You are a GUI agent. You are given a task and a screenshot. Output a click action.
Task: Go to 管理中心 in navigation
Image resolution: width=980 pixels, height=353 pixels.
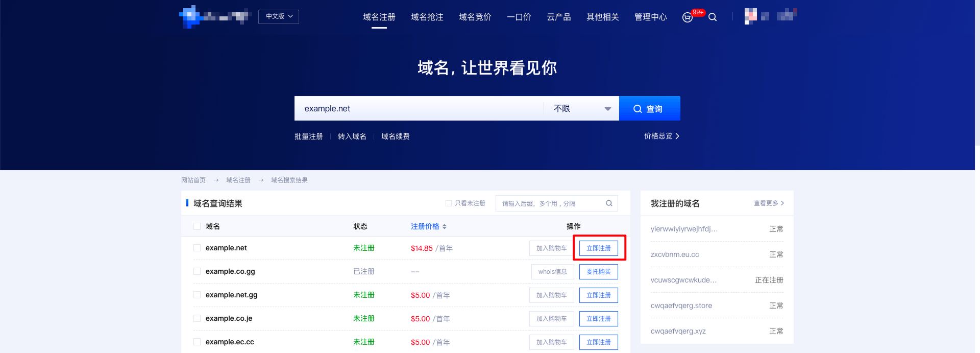click(650, 17)
